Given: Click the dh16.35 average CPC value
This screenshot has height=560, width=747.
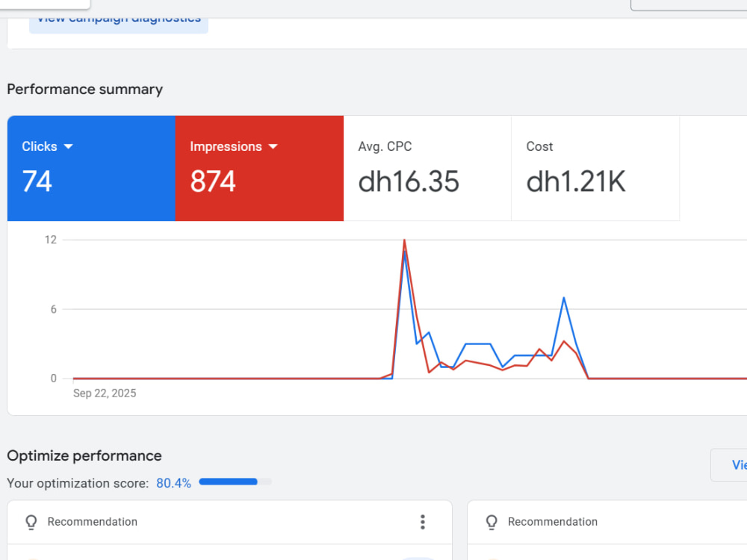Looking at the screenshot, I should [409, 182].
